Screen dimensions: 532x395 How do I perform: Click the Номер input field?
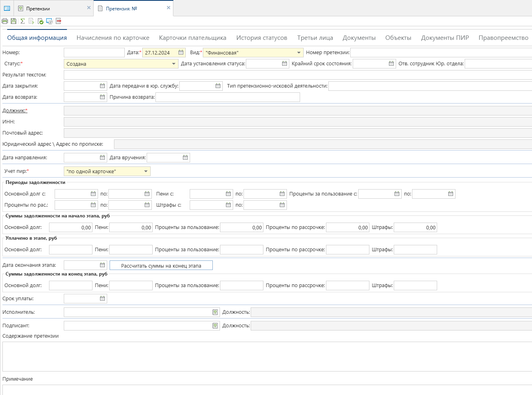click(x=94, y=53)
